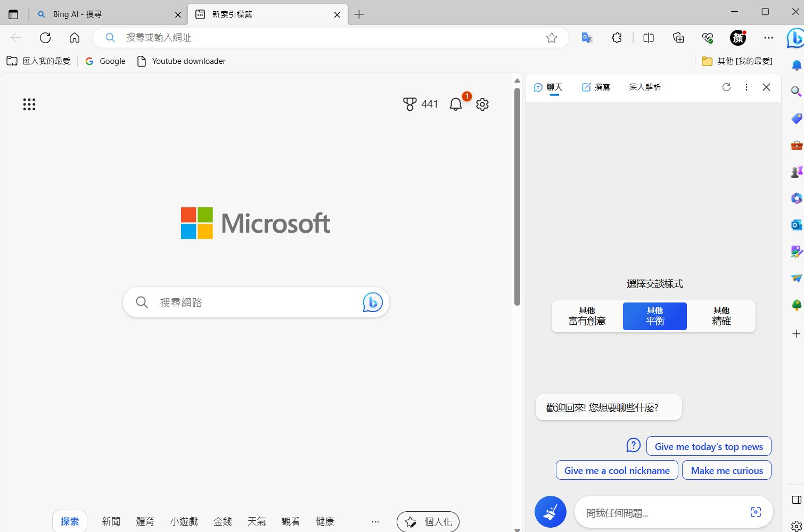Open sidebar Outlook icon

[797, 225]
